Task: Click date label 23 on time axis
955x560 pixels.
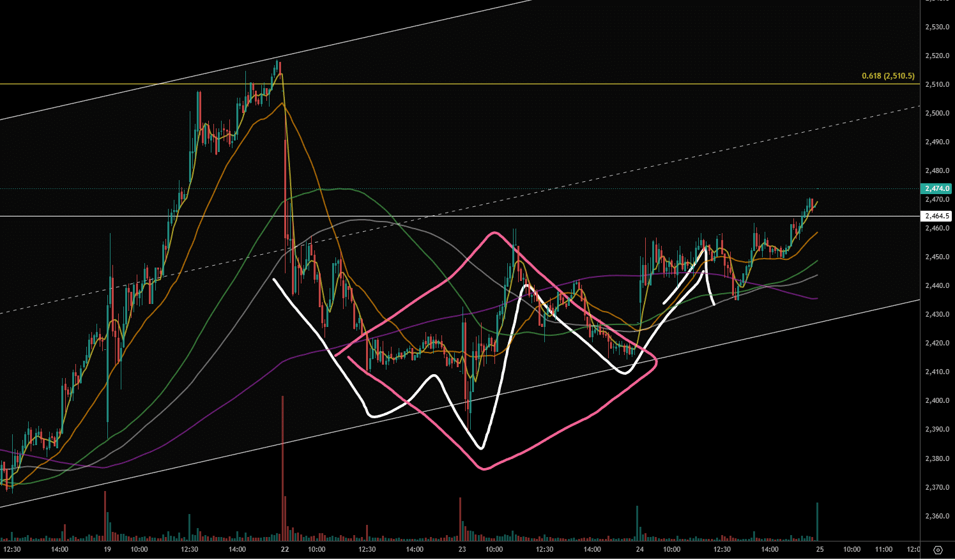Action: point(462,549)
